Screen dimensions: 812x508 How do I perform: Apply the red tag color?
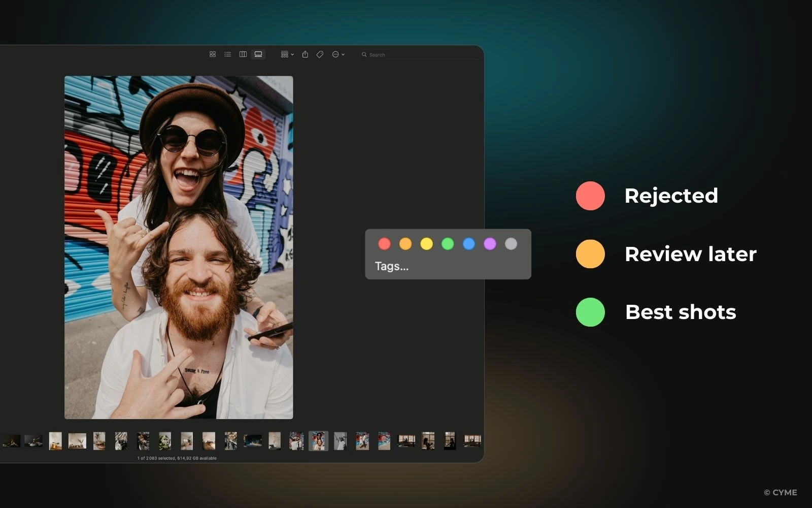384,244
